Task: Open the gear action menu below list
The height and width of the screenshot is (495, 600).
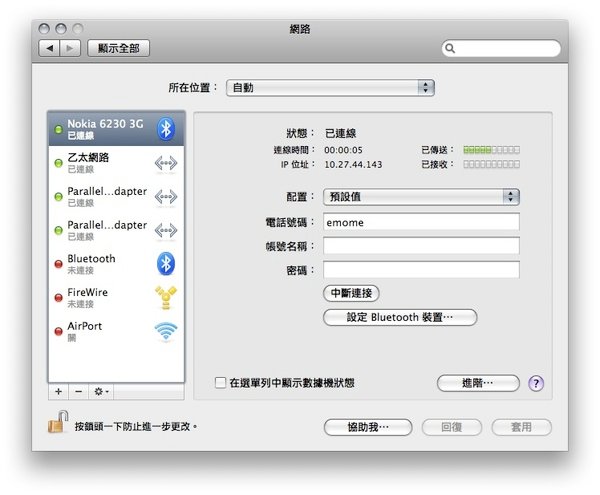Action: point(101,392)
